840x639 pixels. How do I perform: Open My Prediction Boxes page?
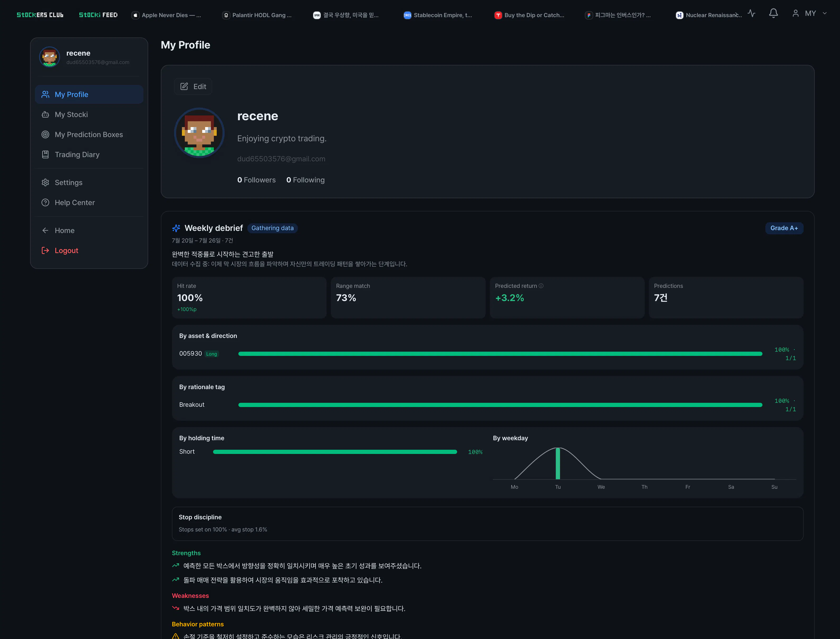click(x=89, y=135)
